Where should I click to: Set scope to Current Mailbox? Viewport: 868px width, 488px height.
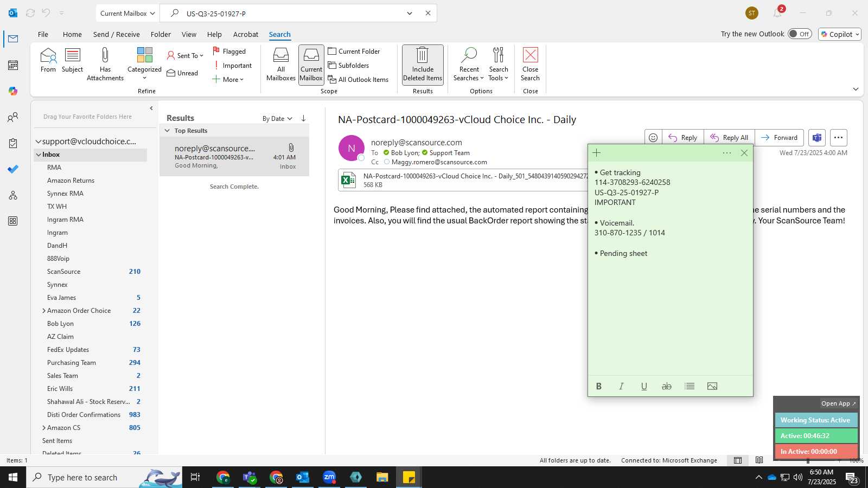coord(311,64)
